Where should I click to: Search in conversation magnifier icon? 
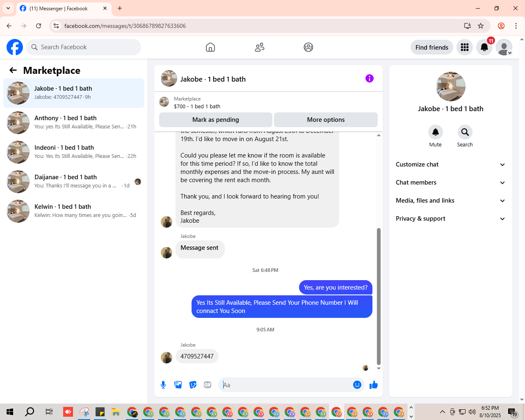pyautogui.click(x=465, y=132)
